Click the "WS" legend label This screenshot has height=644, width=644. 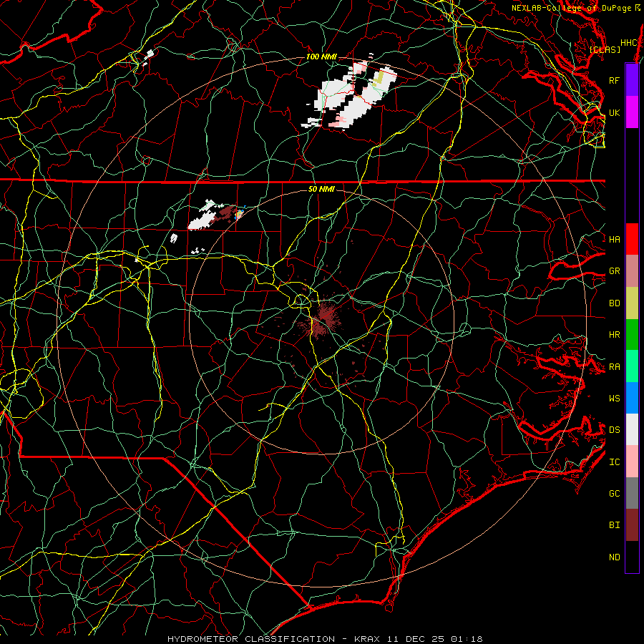click(x=614, y=398)
